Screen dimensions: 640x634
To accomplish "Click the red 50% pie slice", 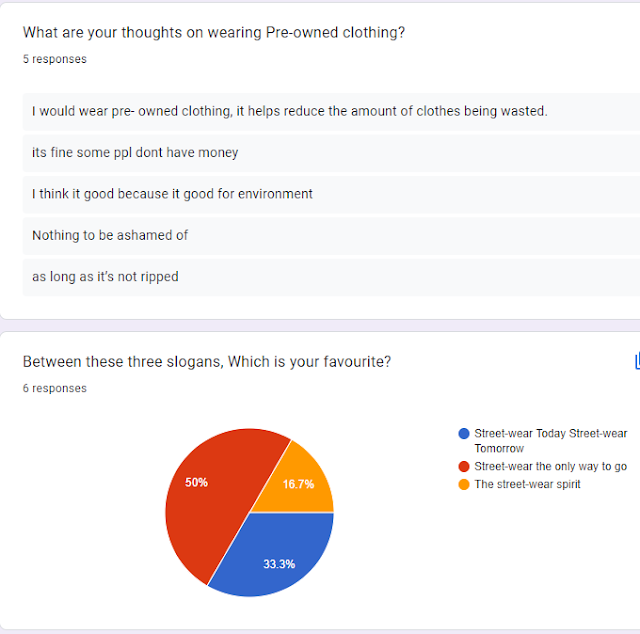I will click(x=208, y=506).
